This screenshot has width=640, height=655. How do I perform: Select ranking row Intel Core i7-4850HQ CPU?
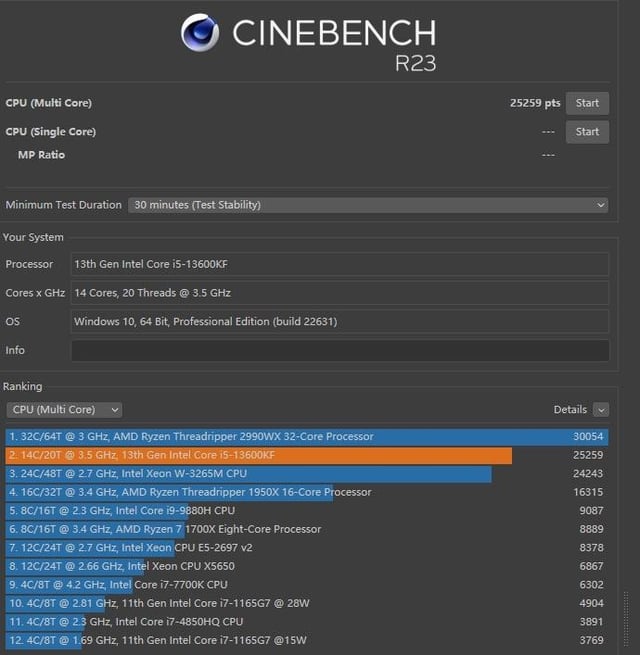point(307,622)
